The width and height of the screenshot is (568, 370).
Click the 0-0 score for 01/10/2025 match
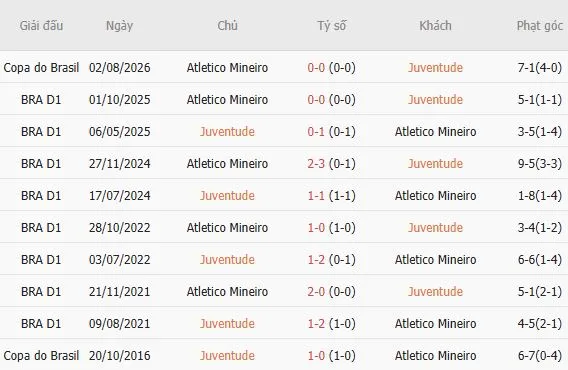[316, 100]
